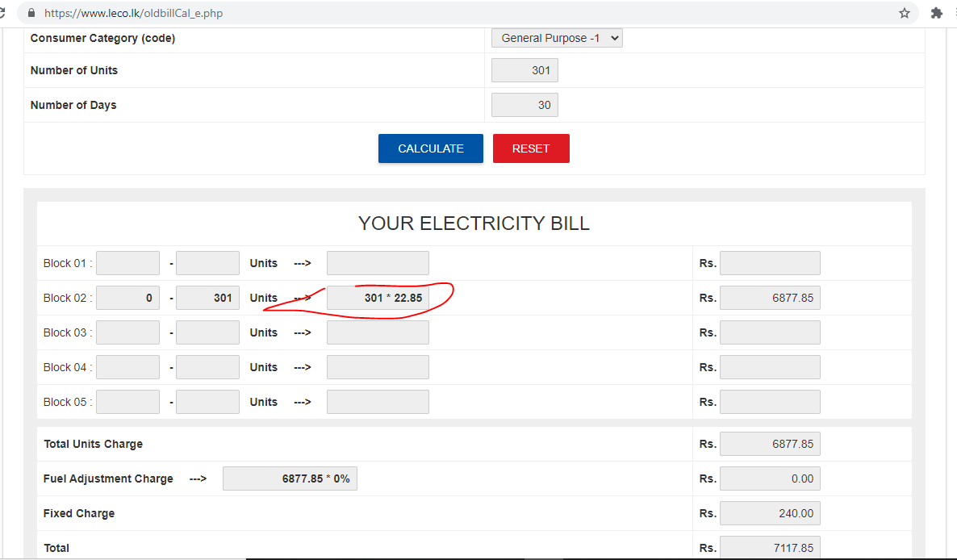The width and height of the screenshot is (957, 560).
Task: Click the red RESET button
Action: click(x=531, y=148)
